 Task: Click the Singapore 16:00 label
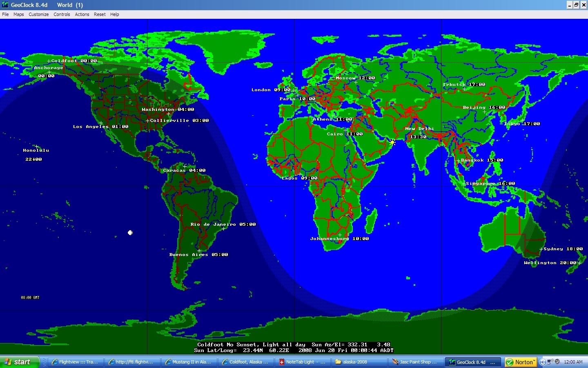pyautogui.click(x=490, y=184)
